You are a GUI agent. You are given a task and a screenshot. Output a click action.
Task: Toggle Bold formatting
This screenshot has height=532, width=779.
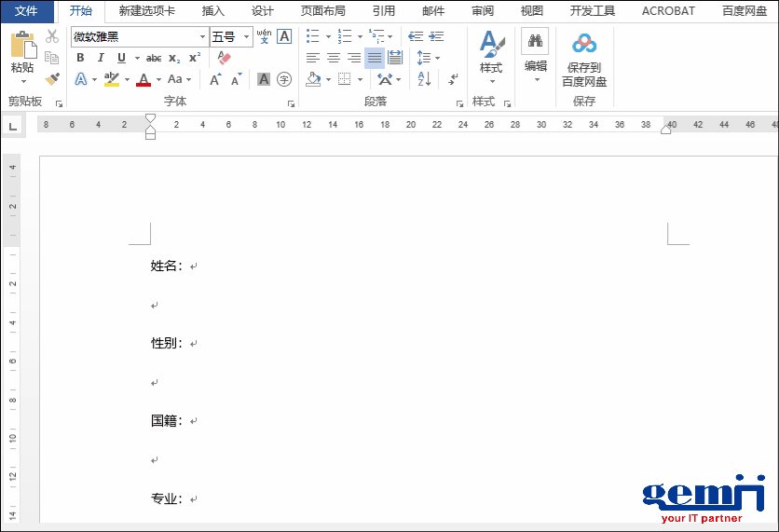[81, 58]
